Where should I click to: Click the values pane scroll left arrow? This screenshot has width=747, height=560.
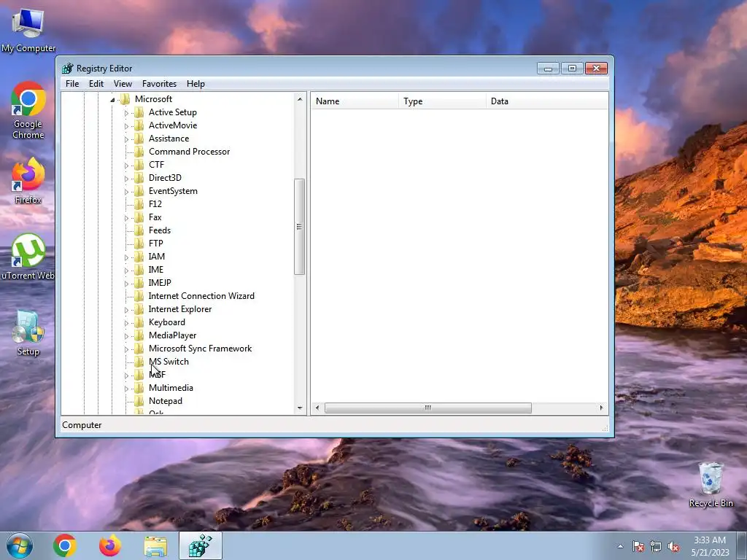[317, 408]
